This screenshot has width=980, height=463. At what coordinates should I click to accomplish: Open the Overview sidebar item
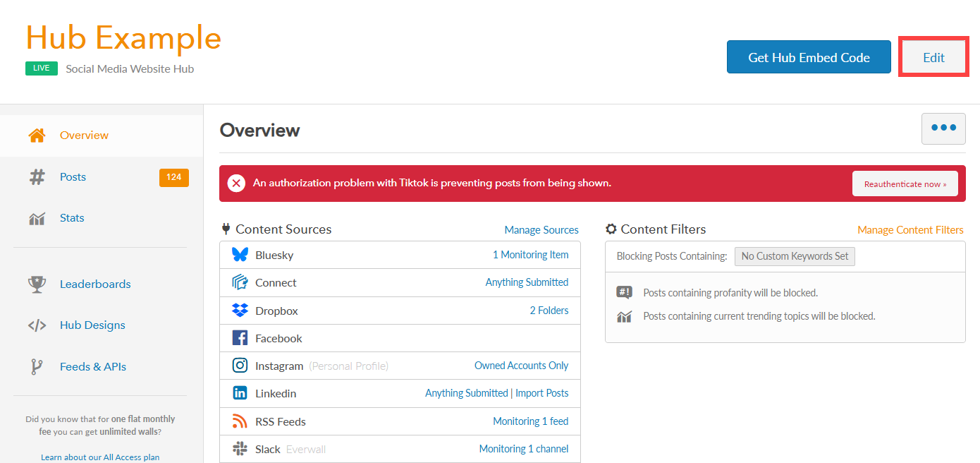[x=102, y=136]
